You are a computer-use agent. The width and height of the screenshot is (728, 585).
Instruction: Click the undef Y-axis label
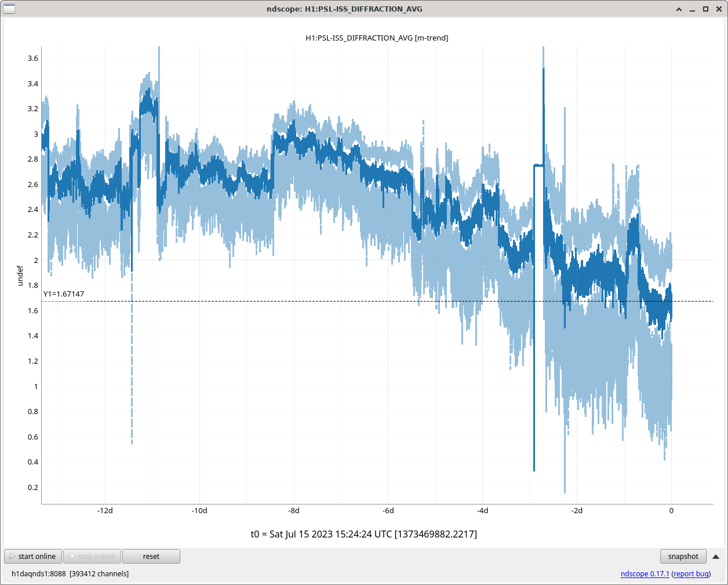point(20,275)
